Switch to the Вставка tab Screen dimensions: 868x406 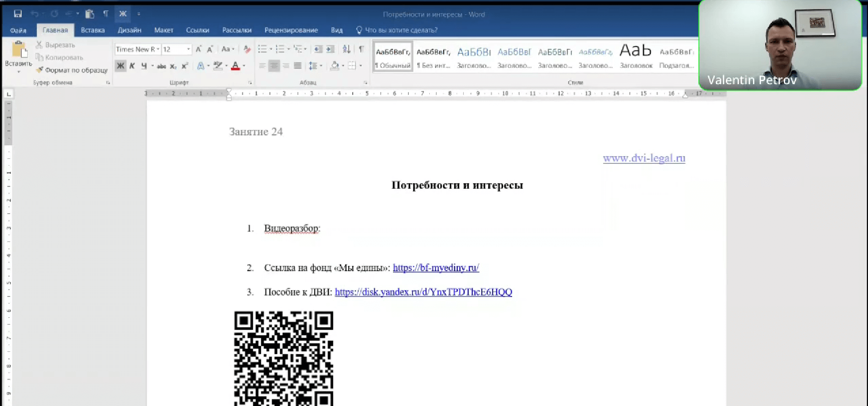click(x=93, y=30)
